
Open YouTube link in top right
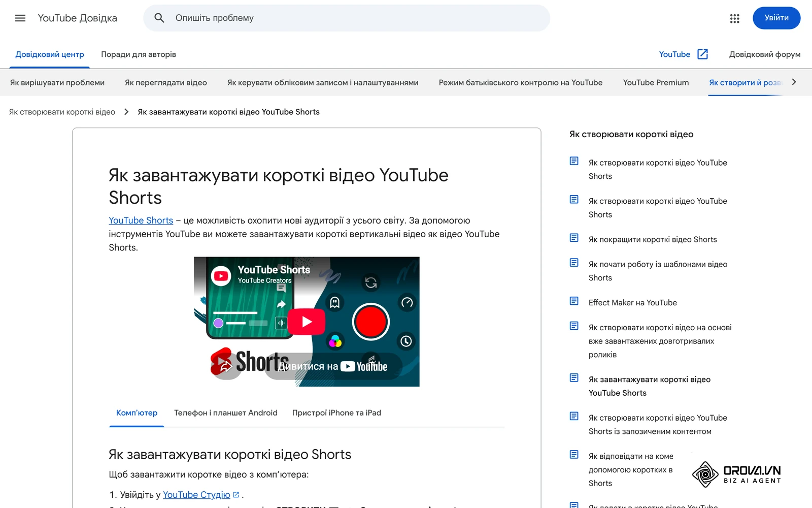tap(674, 54)
